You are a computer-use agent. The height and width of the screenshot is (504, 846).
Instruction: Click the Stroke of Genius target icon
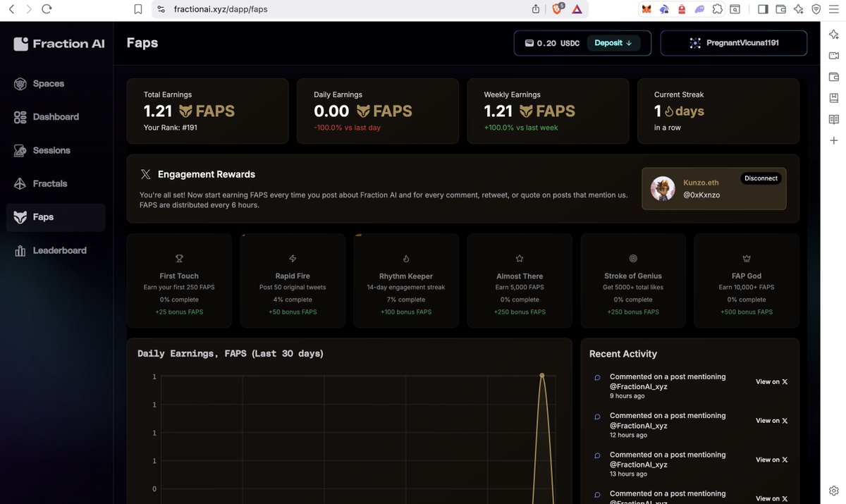click(x=633, y=259)
